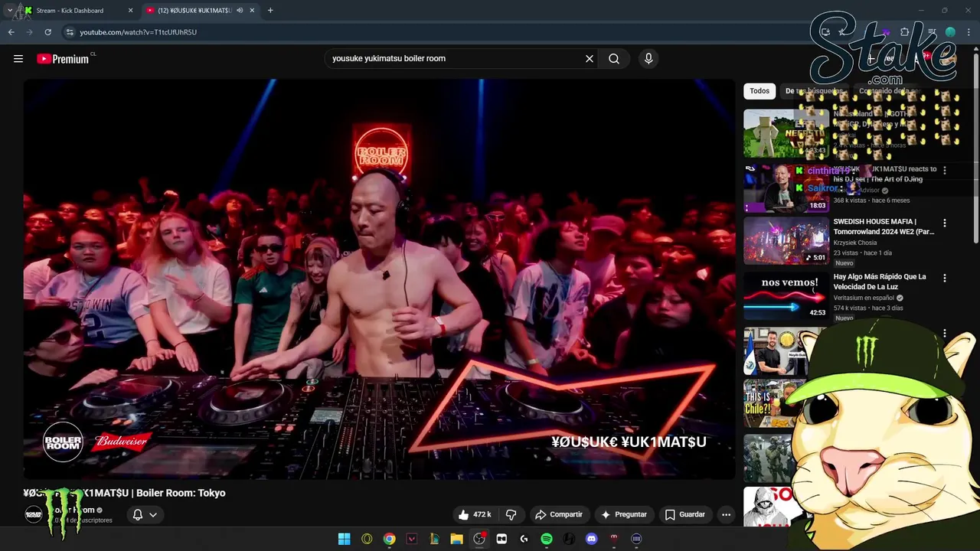Save video with the Guardar button
Screen dimensions: 980x551
(x=684, y=514)
